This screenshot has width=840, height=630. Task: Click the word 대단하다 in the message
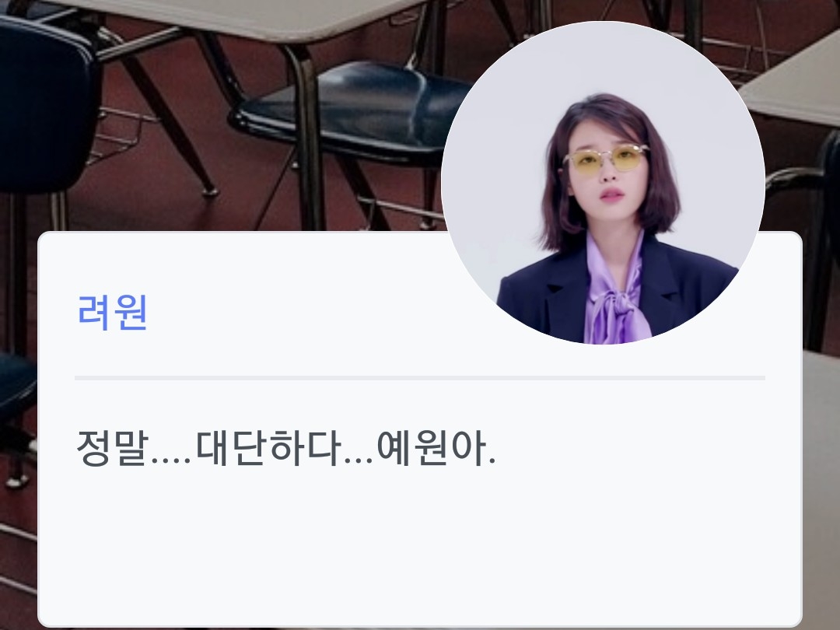[268, 448]
